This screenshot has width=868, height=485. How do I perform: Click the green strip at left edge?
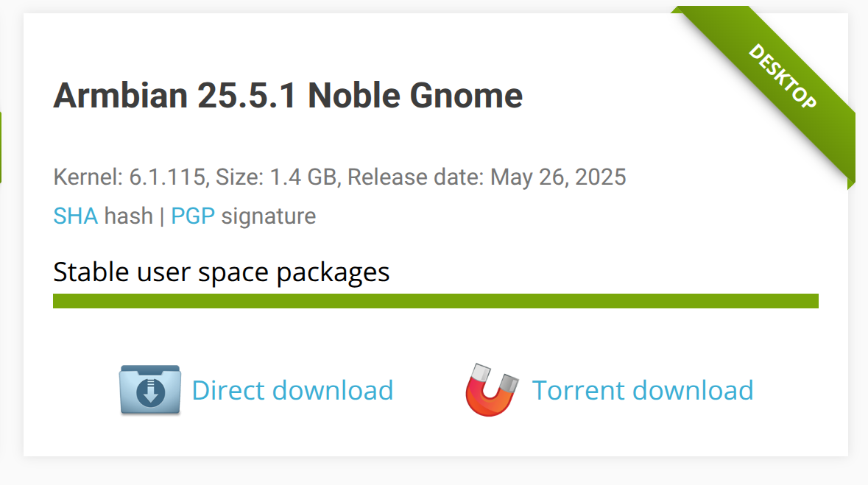pos(1,147)
